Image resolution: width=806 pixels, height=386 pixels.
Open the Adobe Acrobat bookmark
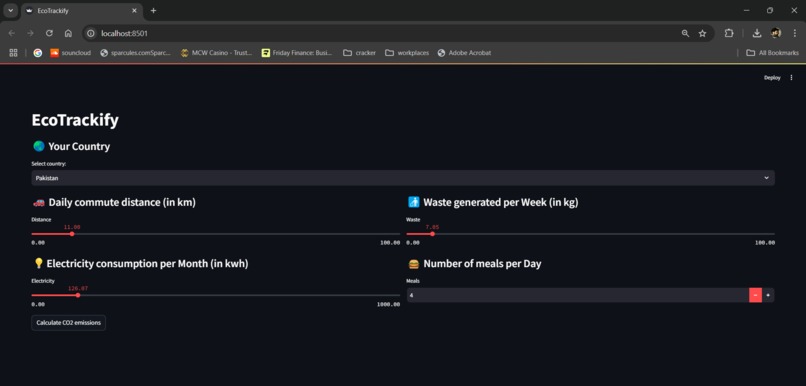[464, 52]
